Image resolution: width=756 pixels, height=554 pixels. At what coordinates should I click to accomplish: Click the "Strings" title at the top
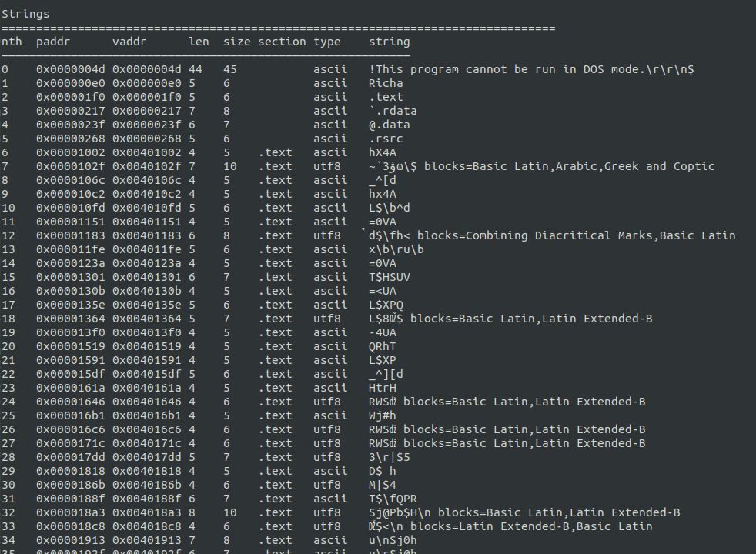pos(25,14)
